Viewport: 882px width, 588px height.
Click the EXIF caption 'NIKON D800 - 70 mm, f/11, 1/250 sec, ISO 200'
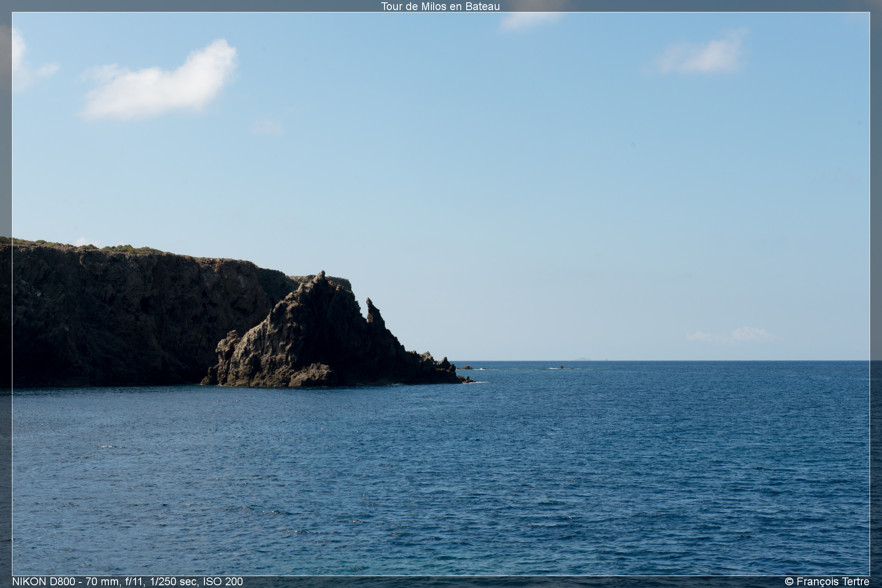pyautogui.click(x=127, y=582)
